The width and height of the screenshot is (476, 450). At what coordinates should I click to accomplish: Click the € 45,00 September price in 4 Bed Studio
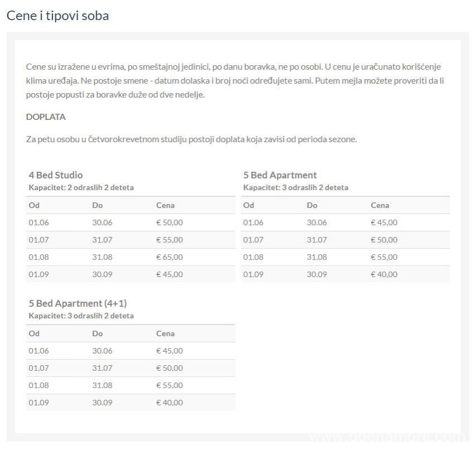coord(169,274)
